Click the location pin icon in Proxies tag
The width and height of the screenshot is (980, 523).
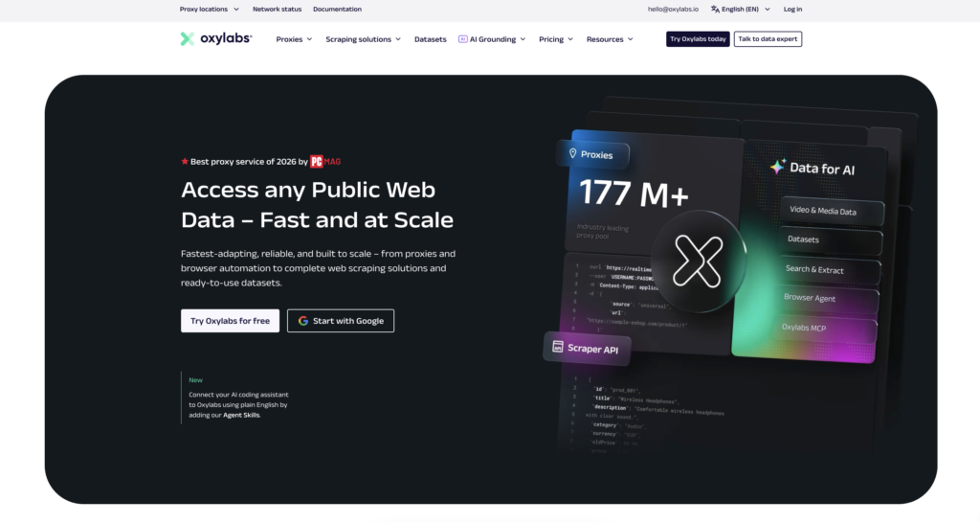(x=572, y=153)
